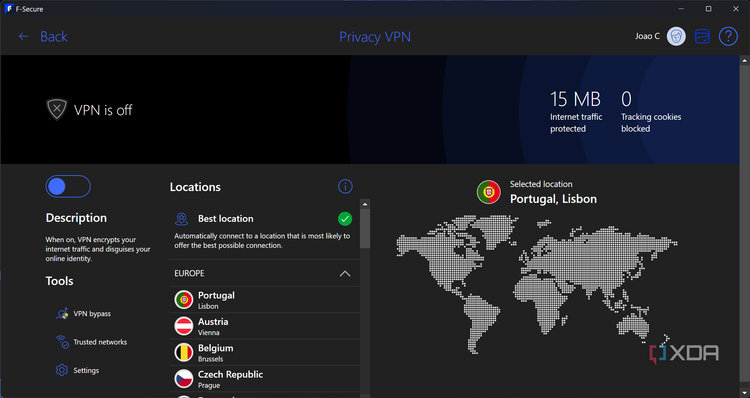
Task: Click the 15 MB traffic protected stat
Action: click(576, 111)
